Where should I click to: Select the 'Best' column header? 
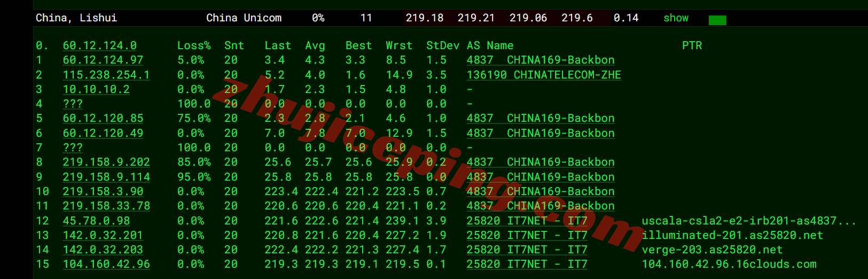pos(358,45)
